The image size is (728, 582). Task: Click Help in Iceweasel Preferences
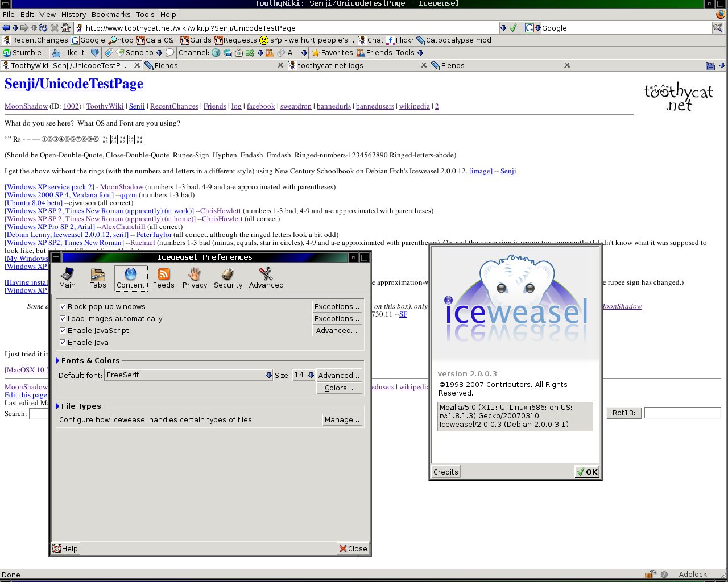point(65,548)
